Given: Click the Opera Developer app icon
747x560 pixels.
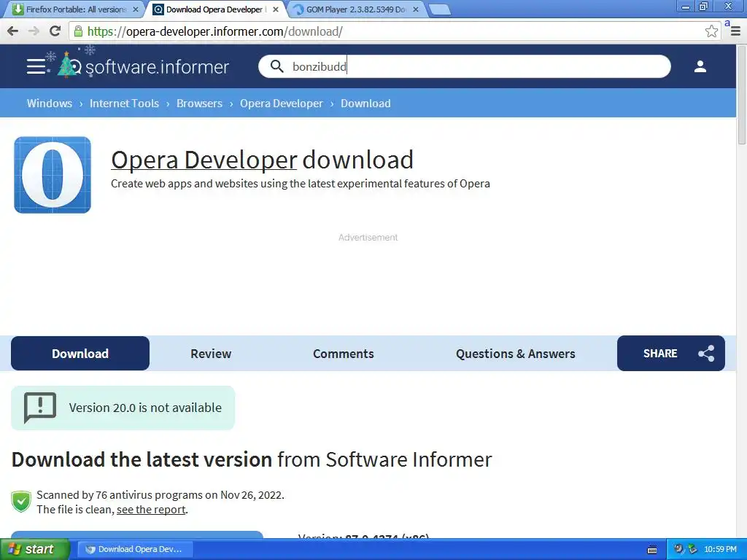Looking at the screenshot, I should (53, 175).
